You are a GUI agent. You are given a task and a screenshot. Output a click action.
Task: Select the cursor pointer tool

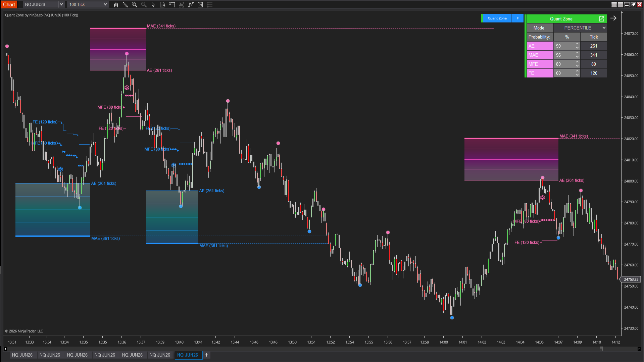coord(153,5)
